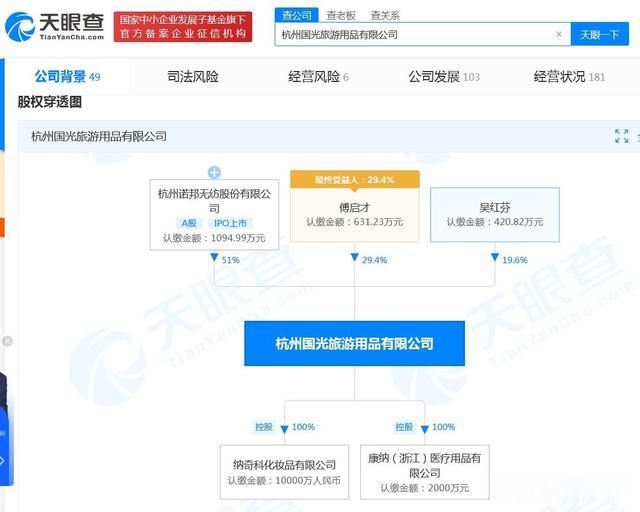Click the 认缴金额：631.23万元 value
The height and width of the screenshot is (512, 640).
click(355, 222)
